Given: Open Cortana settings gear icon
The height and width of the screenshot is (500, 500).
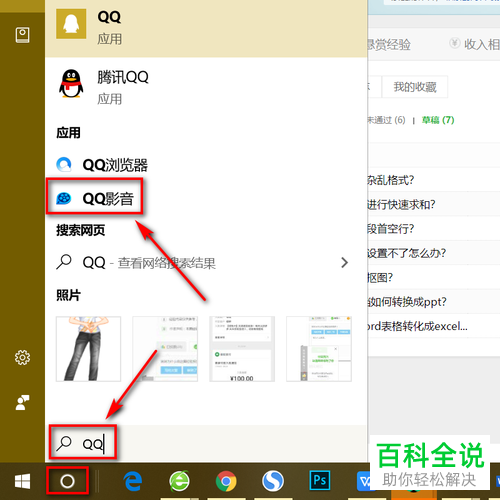Looking at the screenshot, I should (22, 357).
